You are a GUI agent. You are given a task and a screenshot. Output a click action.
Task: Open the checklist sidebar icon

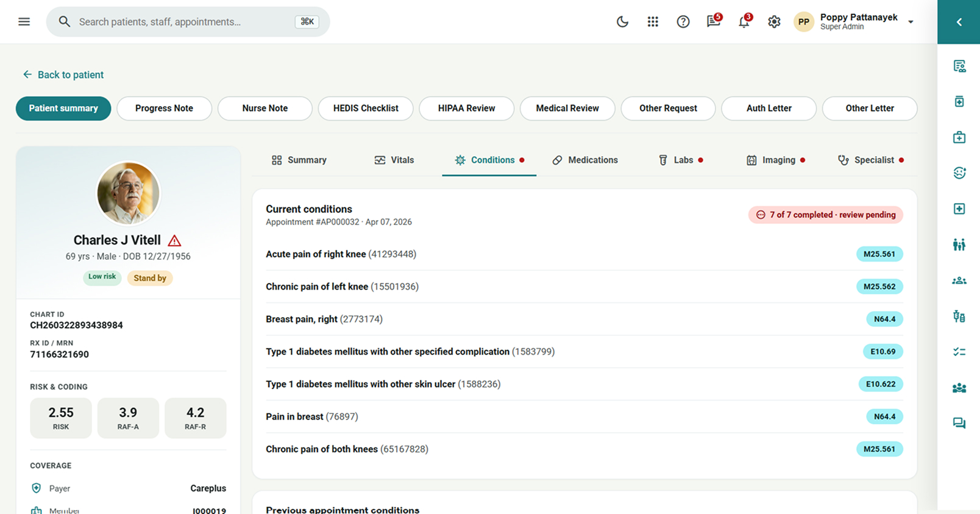pos(959,352)
